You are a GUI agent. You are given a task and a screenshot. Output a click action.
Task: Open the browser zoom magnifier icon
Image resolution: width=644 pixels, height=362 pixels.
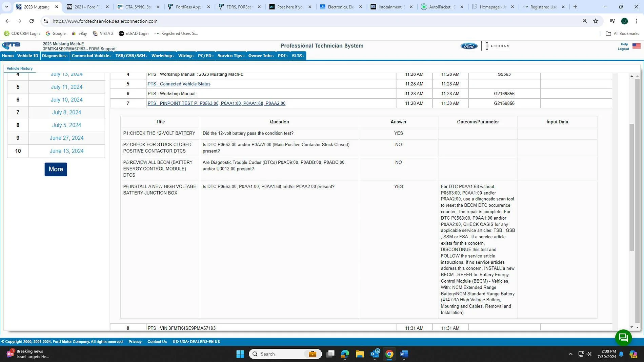[585, 21]
